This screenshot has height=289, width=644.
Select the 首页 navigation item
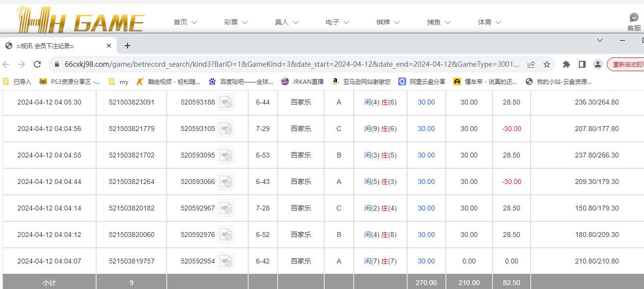point(185,22)
